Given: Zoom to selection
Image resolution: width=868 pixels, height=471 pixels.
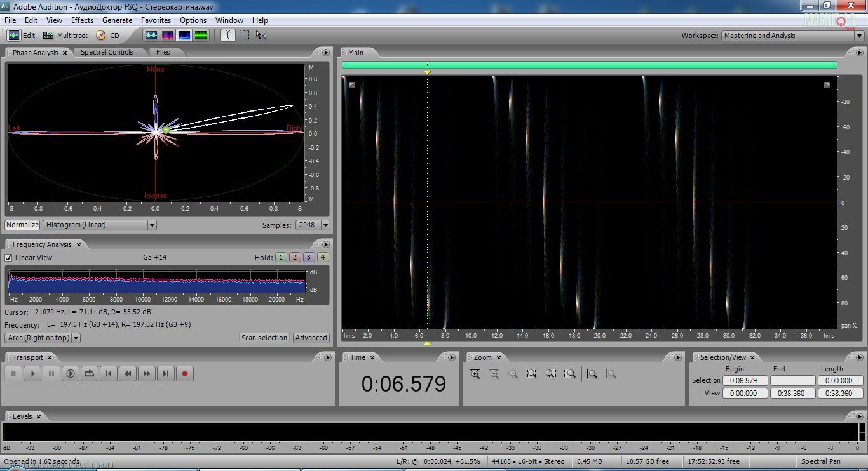Looking at the screenshot, I should point(532,374).
